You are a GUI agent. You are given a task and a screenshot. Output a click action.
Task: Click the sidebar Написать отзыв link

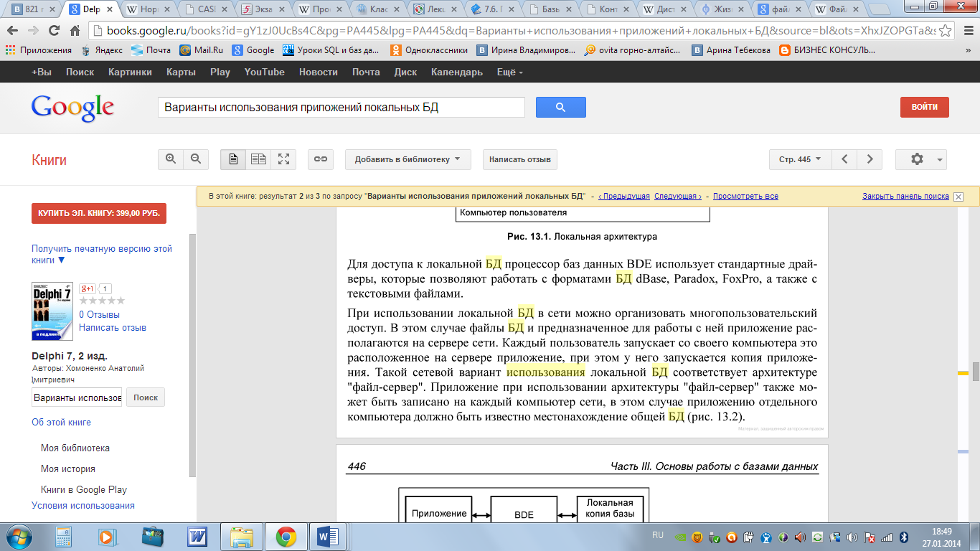[x=113, y=327]
